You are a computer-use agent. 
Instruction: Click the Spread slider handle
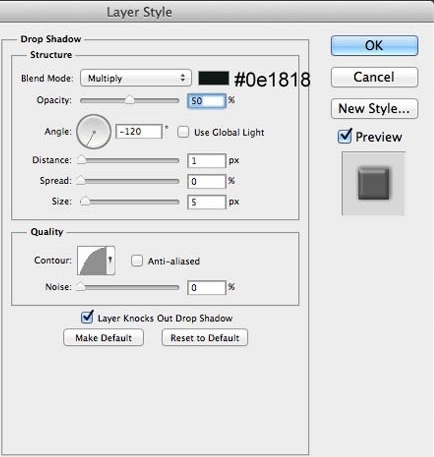pyautogui.click(x=81, y=181)
